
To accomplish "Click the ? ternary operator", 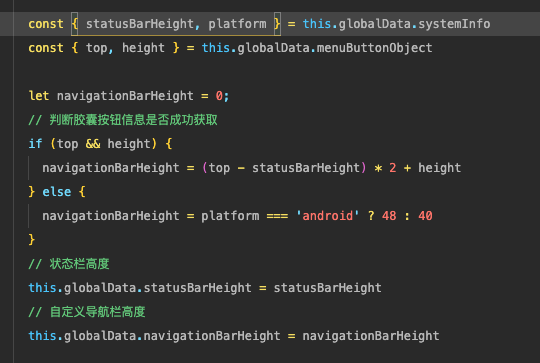I will pos(371,216).
